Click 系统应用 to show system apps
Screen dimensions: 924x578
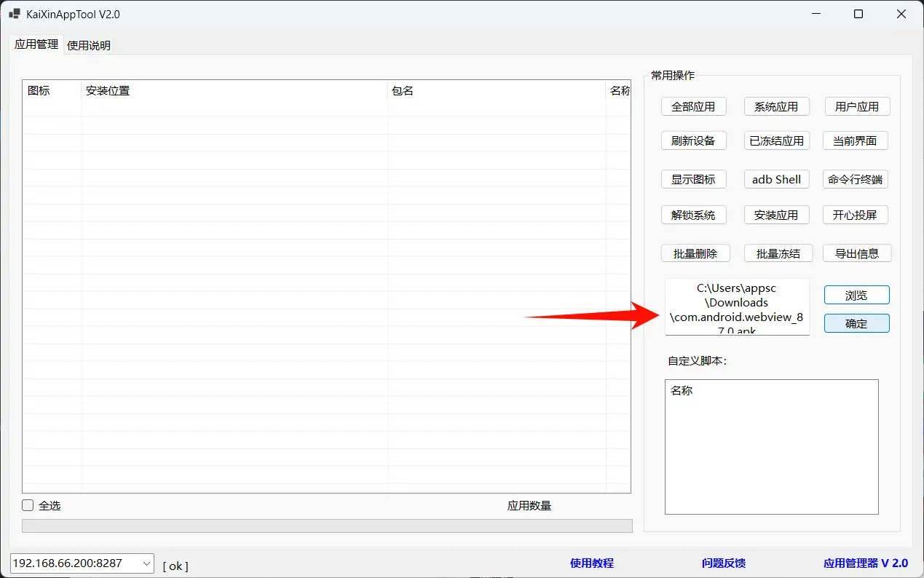pyautogui.click(x=776, y=106)
